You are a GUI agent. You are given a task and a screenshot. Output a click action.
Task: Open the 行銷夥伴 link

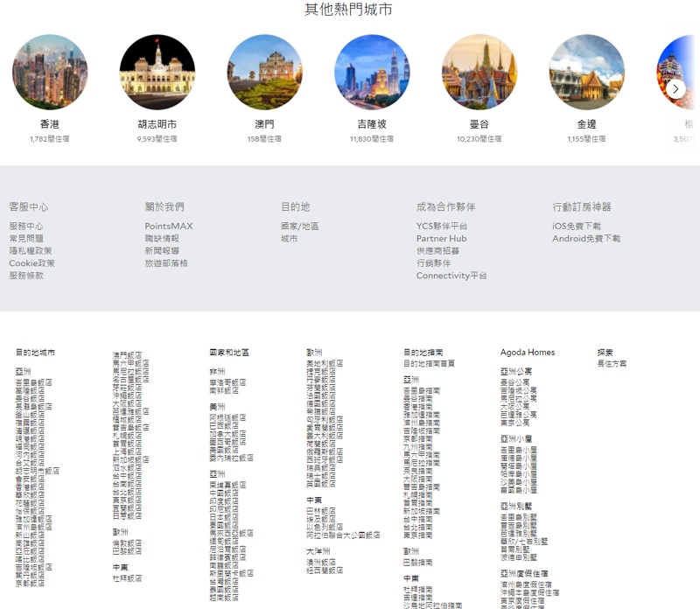coord(433,263)
